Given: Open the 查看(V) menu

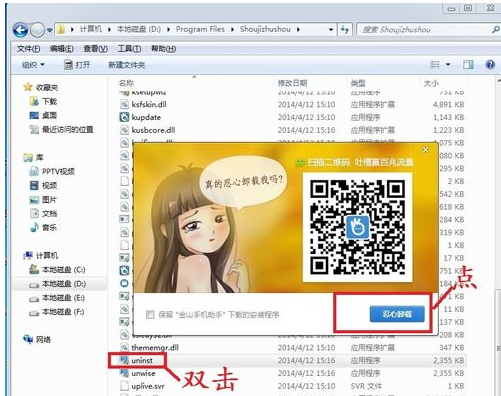Looking at the screenshot, I should (x=95, y=49).
